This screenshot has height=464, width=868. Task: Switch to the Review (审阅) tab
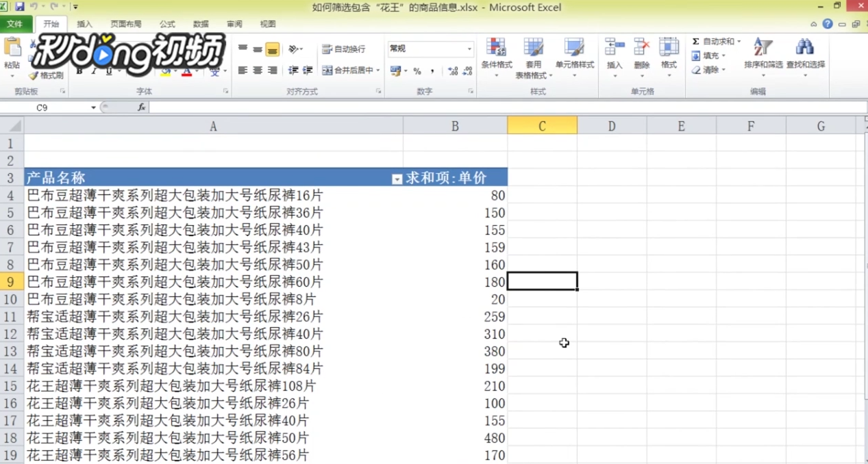tap(234, 24)
